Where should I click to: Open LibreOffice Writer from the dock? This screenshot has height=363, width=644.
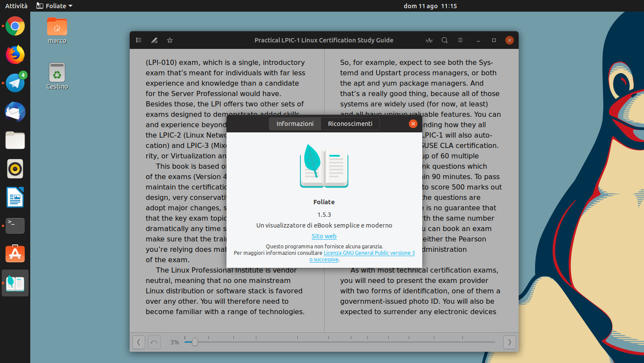pyautogui.click(x=15, y=197)
